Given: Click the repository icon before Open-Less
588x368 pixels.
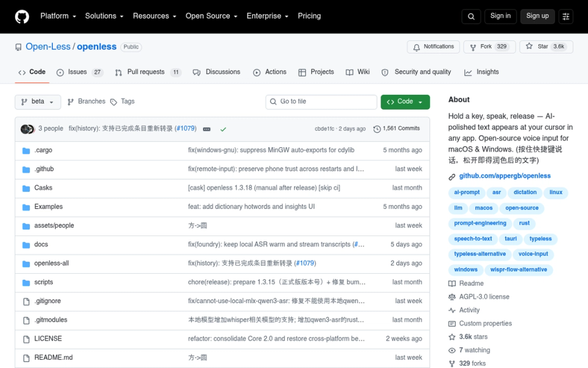Looking at the screenshot, I should [x=18, y=47].
